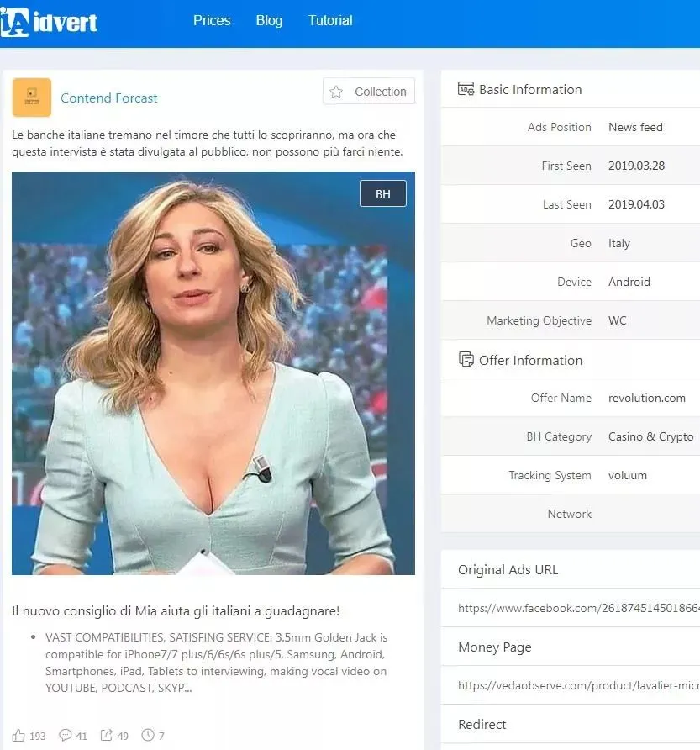Viewport: 700px width, 750px height.
Task: Open the Contend Forcast advertiser avatar
Action: click(x=32, y=98)
